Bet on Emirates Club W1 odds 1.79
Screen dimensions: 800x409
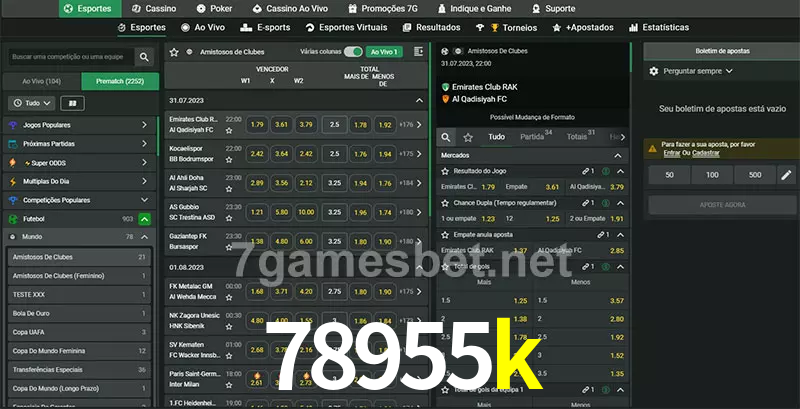coord(257,125)
